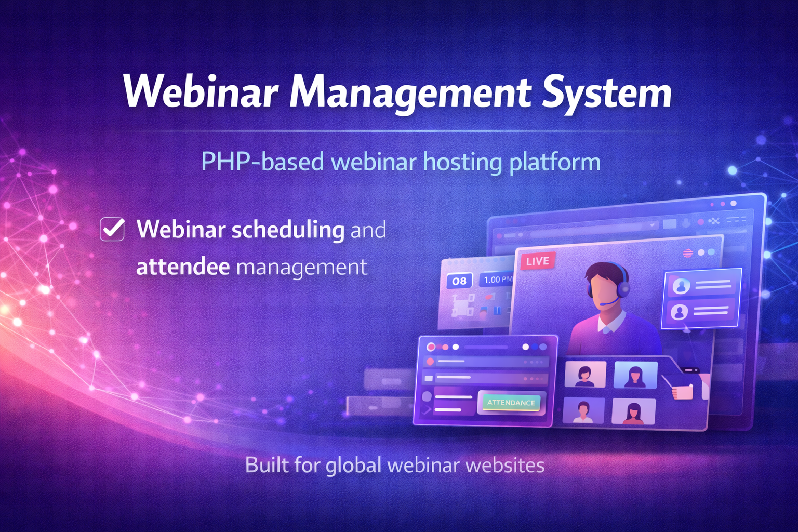This screenshot has height=532, width=798.
Task: Click the red diamond icon in the list panel
Action: pos(430,361)
